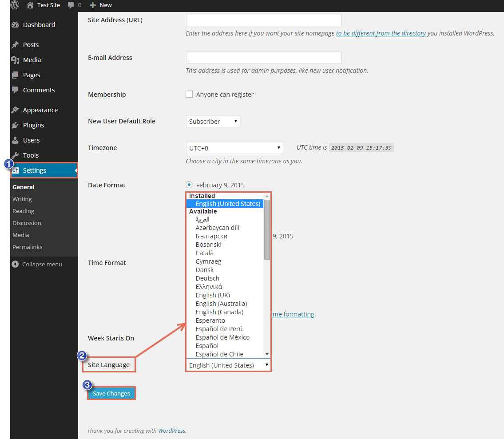Screen dimensions: 504x439
Task: Expand the Timezone UTC+0 dropdown
Action: click(234, 148)
